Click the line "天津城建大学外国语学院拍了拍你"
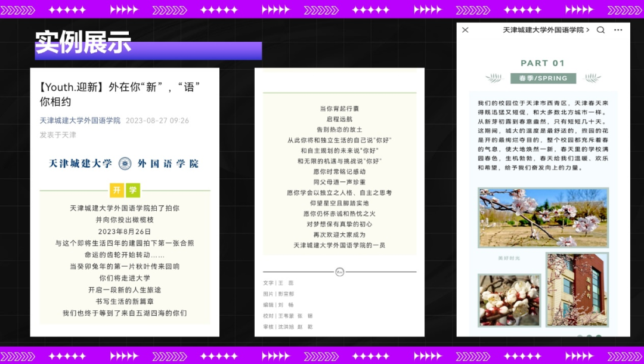Screen dimensions: 644x364 tap(125, 208)
